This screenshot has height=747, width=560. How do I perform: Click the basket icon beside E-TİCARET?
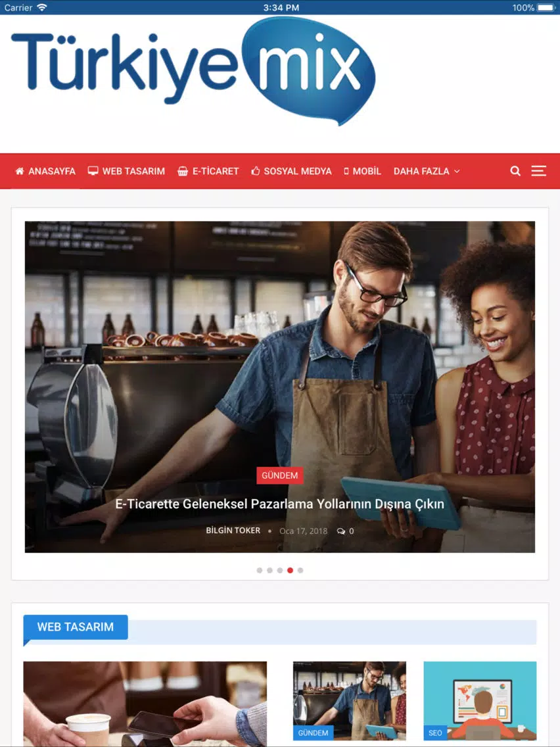(182, 171)
